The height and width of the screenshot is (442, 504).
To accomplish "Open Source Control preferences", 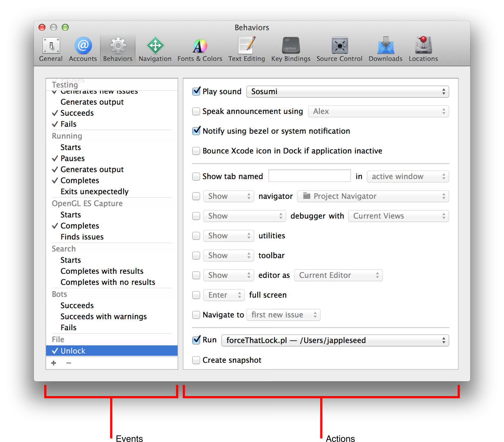I will click(339, 49).
